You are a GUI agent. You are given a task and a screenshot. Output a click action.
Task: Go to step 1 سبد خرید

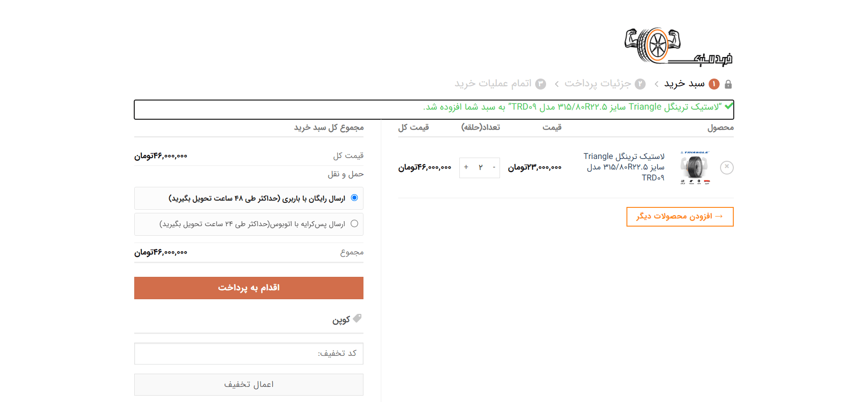point(684,84)
